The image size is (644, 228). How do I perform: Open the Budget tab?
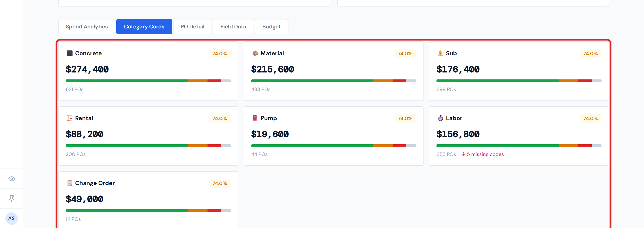point(271,27)
